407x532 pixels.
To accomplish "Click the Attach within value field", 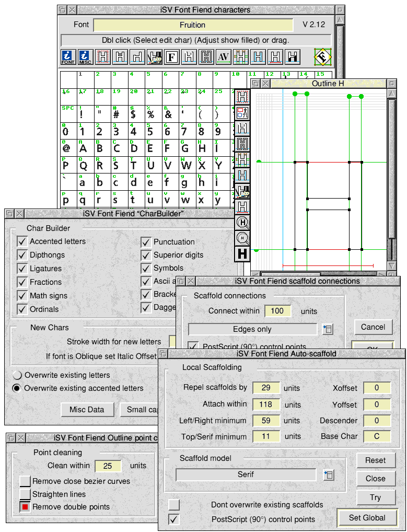I will click(x=266, y=404).
